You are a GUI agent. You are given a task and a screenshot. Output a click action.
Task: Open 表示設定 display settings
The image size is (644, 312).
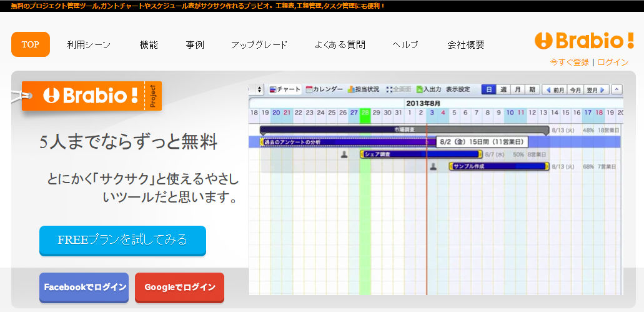click(x=458, y=89)
